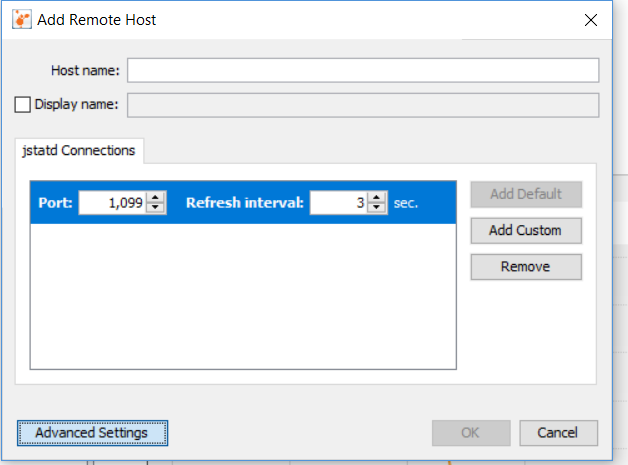The width and height of the screenshot is (628, 465).
Task: Click the Add Custom button
Action: click(526, 230)
